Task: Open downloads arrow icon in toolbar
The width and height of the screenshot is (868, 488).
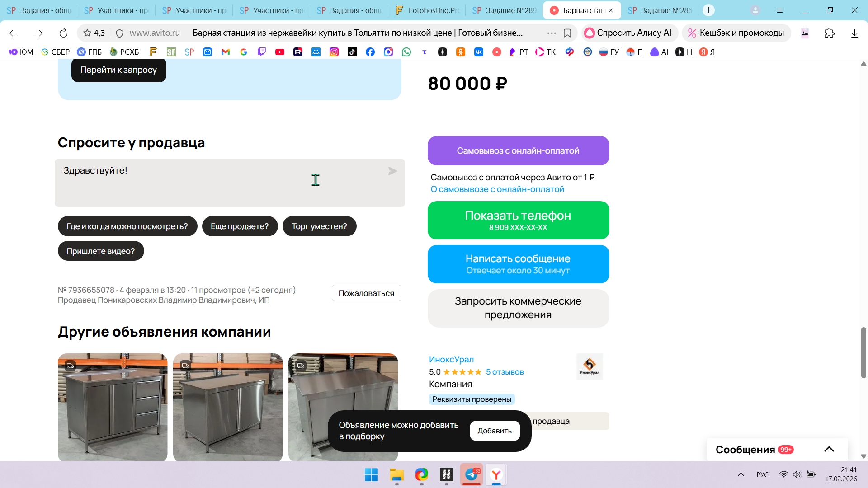Action: click(x=854, y=33)
